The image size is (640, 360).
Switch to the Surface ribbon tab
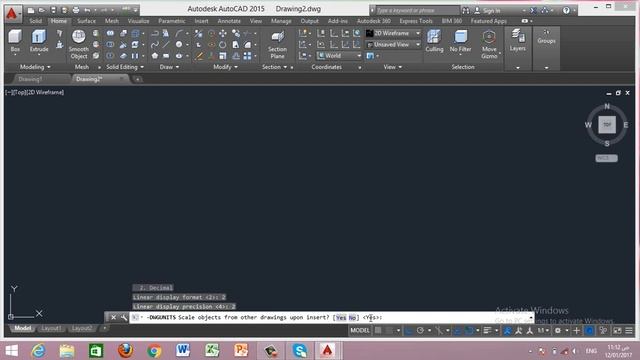coord(86,21)
